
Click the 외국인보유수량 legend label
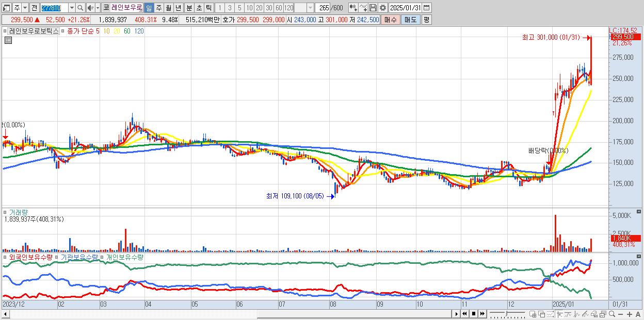(x=31, y=257)
